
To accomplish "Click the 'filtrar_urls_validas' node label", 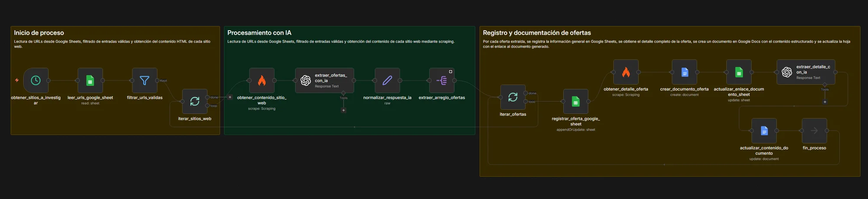I will [x=145, y=98].
